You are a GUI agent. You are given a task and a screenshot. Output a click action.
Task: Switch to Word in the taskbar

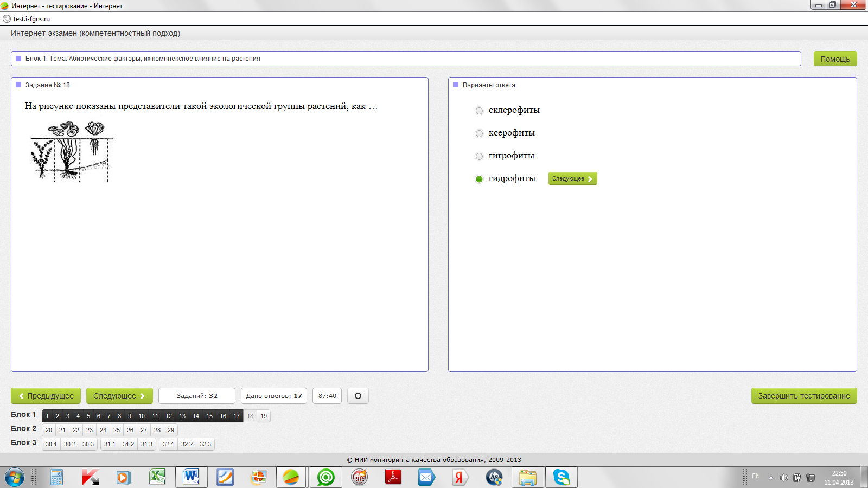point(191,478)
